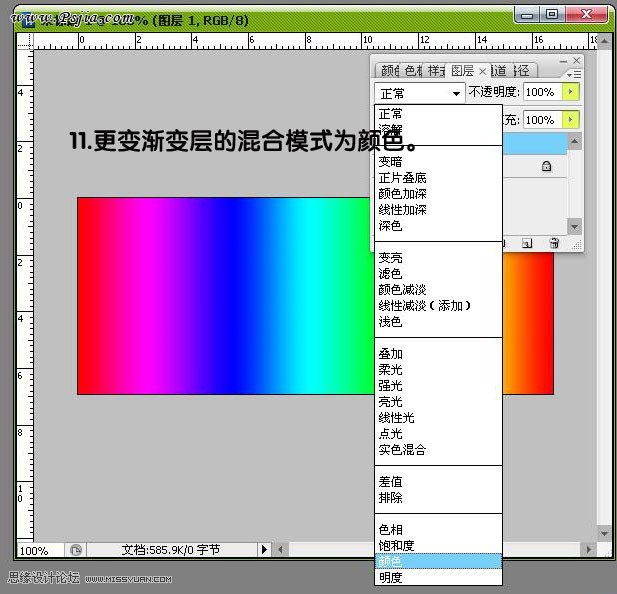This screenshot has height=594, width=617.
Task: Apply 线性光 blend mode
Action: pos(438,418)
